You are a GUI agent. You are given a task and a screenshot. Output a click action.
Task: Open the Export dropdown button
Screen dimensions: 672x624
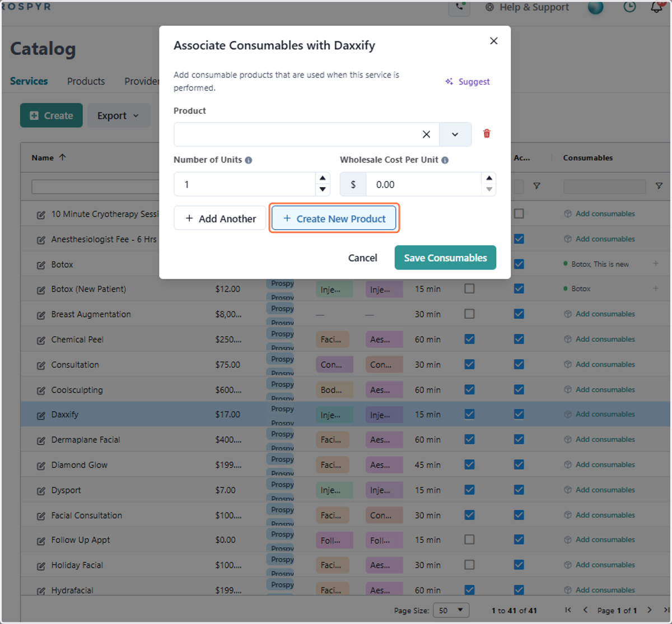tap(119, 115)
